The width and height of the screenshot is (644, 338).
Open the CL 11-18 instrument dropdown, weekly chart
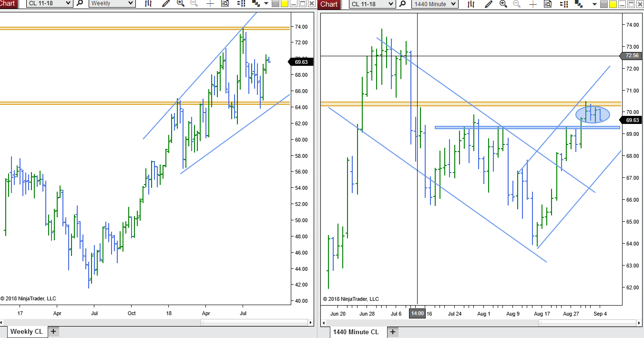tap(49, 3)
